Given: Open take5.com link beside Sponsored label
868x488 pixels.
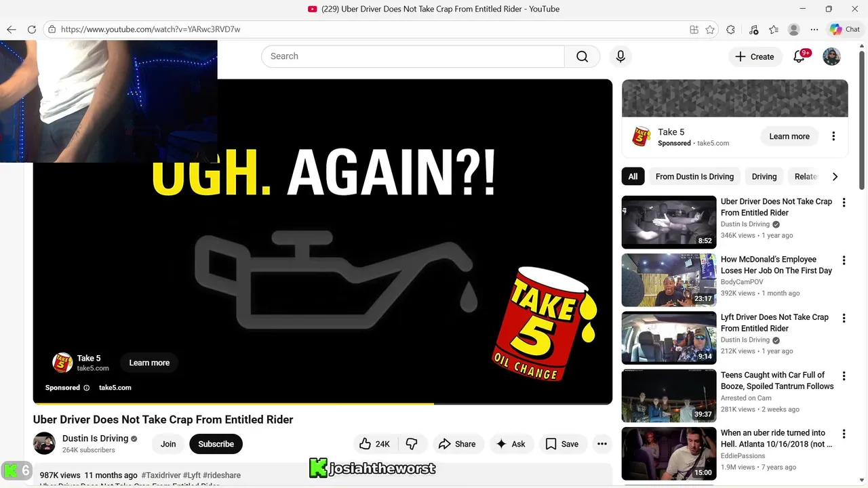Looking at the screenshot, I should 115,388.
